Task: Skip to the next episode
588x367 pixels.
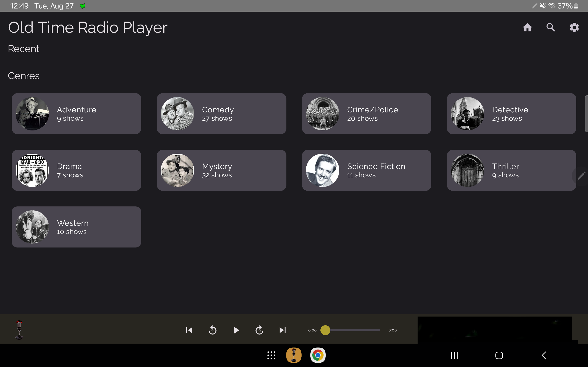Action: pyautogui.click(x=282, y=330)
